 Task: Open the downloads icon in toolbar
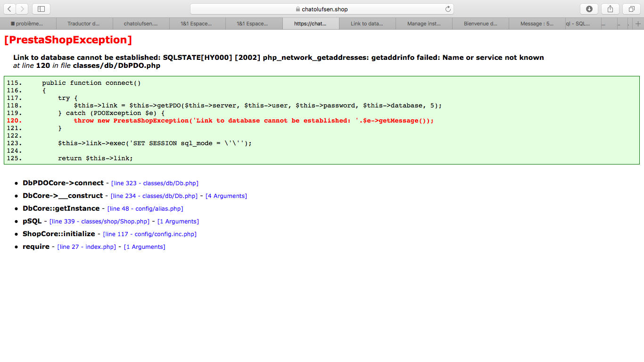coord(589,9)
